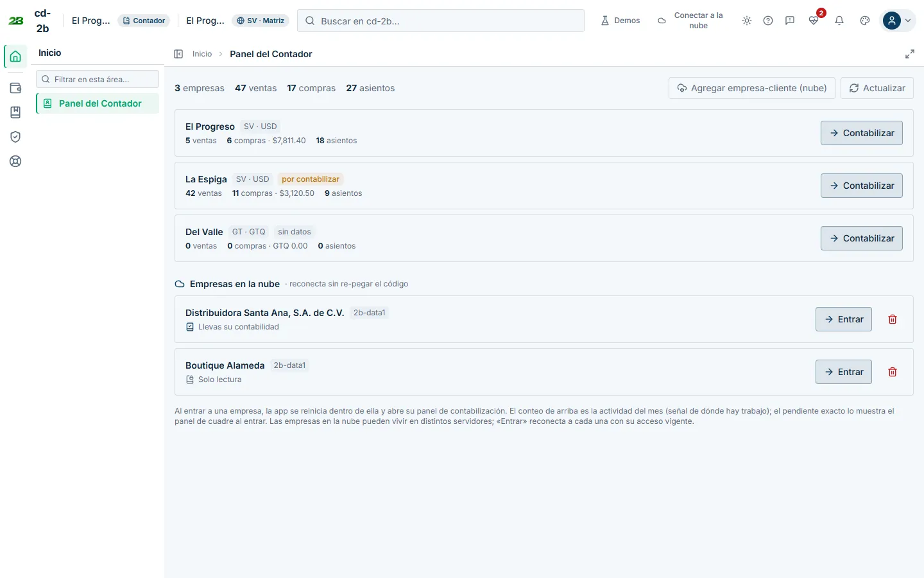Contabilizar La Espiga company
This screenshot has width=924, height=578.
click(x=861, y=186)
